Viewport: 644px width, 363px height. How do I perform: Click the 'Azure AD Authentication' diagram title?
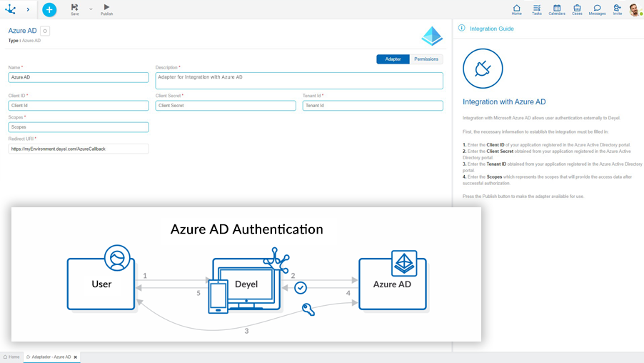pos(246,229)
